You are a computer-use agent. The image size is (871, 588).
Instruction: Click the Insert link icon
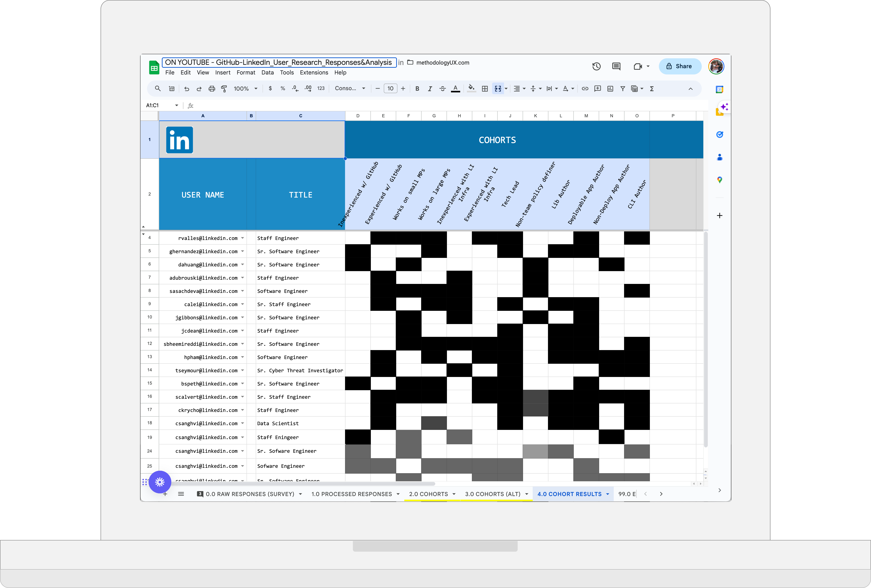point(585,89)
